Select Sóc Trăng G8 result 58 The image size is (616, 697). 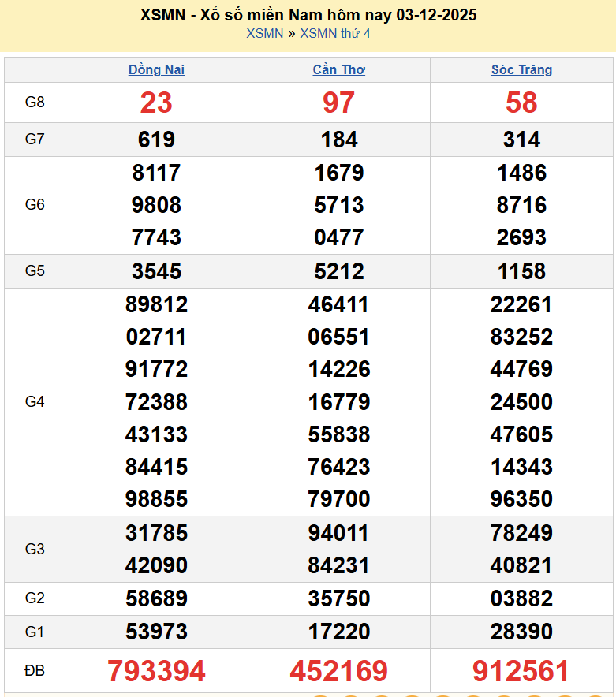pos(521,102)
